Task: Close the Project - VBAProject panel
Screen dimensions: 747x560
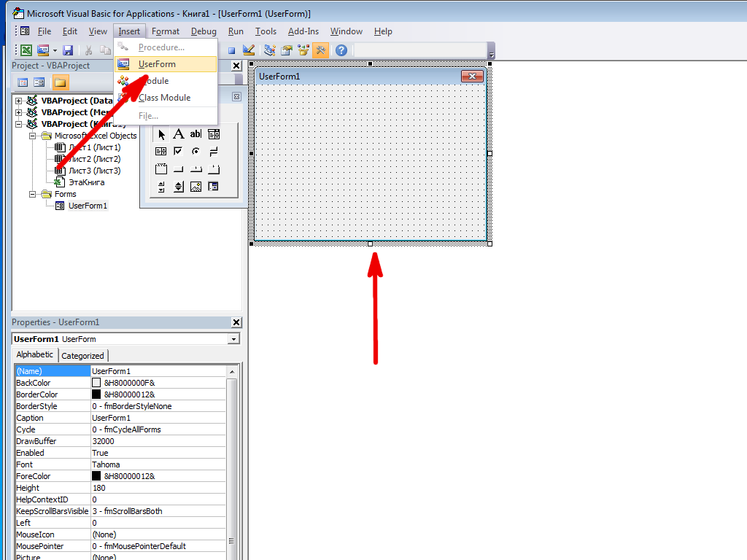Action: tap(236, 66)
